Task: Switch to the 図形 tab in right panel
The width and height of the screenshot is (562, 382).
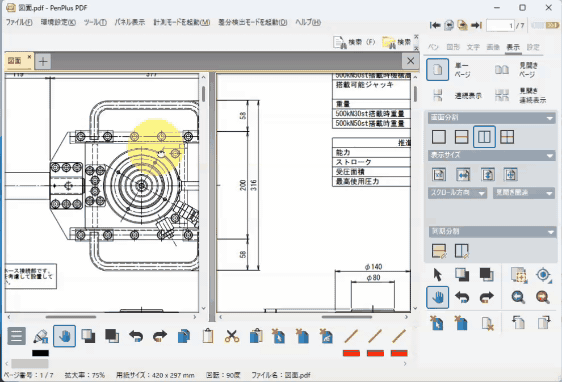Action: (453, 47)
